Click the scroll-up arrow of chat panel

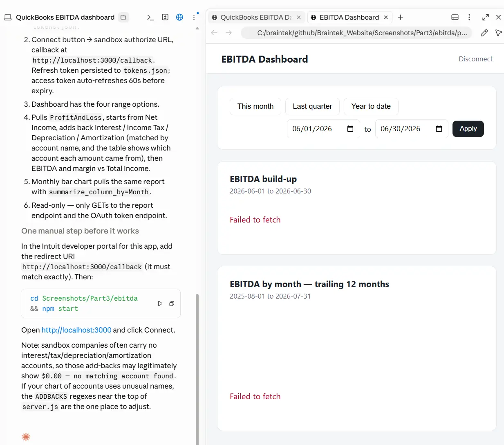pyautogui.click(x=197, y=28)
